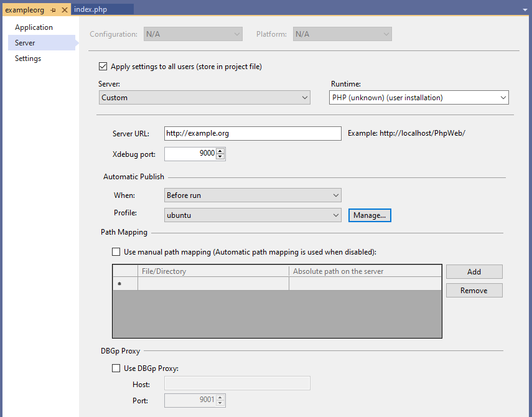Enable Use DBGp Proxy checkbox

(x=116, y=368)
